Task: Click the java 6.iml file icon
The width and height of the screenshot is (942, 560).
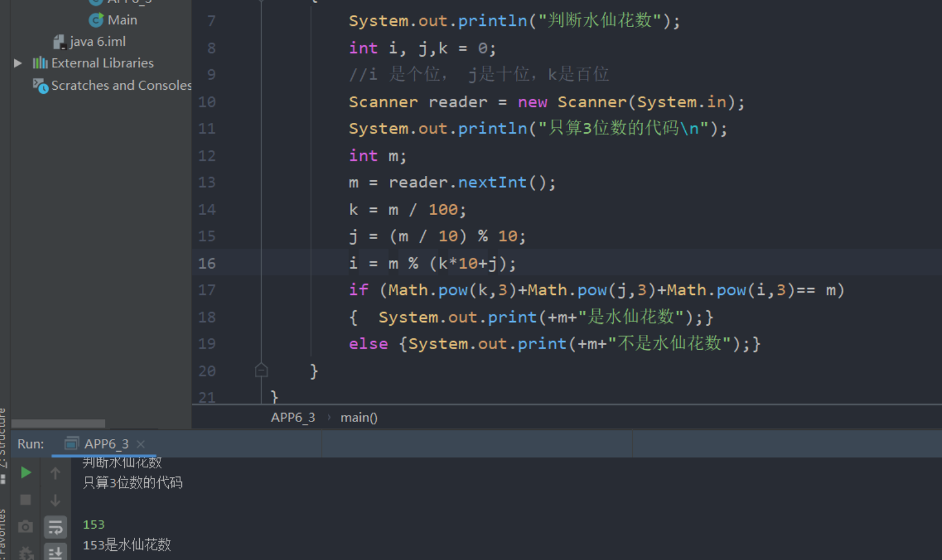Action: tap(59, 42)
